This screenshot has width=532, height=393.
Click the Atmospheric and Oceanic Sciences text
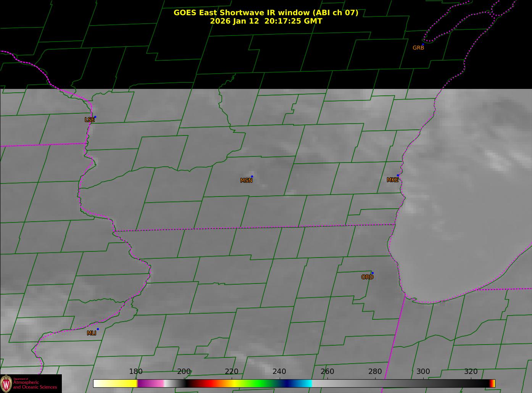point(35,385)
